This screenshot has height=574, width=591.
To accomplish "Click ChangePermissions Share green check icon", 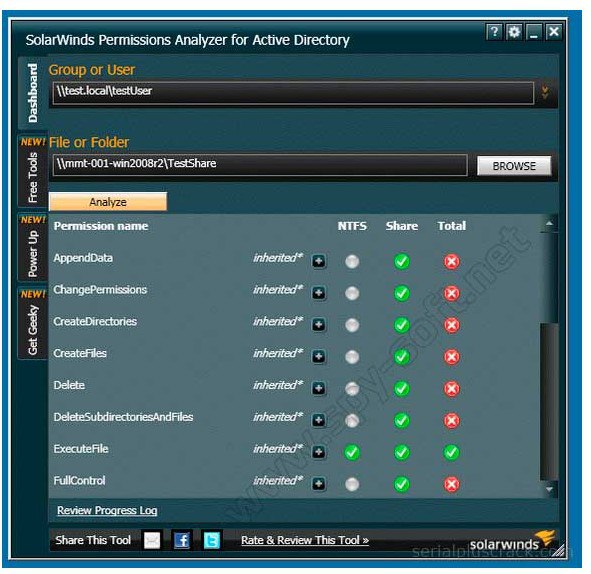I will point(402,293).
